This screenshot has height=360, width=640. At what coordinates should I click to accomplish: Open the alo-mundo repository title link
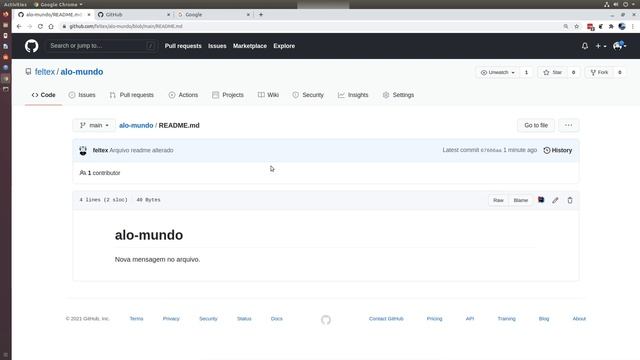pos(82,72)
